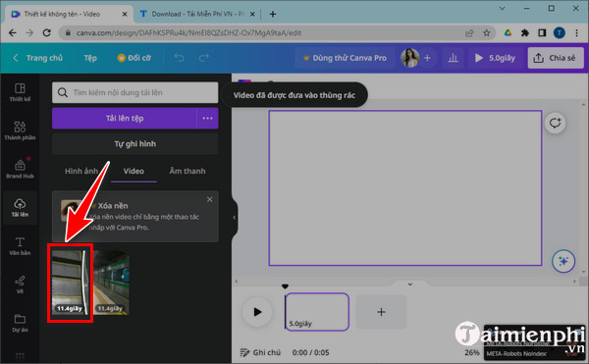Close the Thiết kế không tên browser tab
This screenshot has width=589, height=364.
pyautogui.click(x=125, y=15)
